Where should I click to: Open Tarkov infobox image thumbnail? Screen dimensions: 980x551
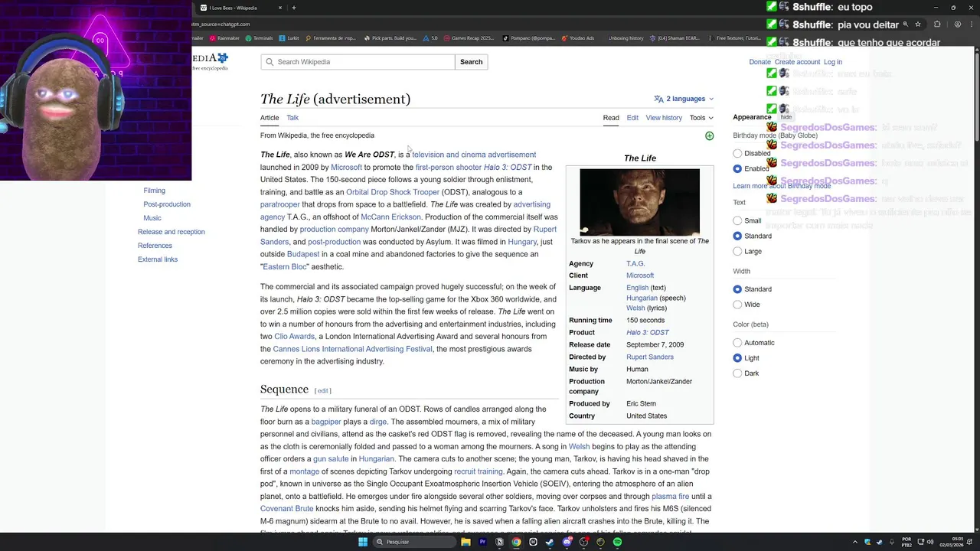pyautogui.click(x=639, y=202)
